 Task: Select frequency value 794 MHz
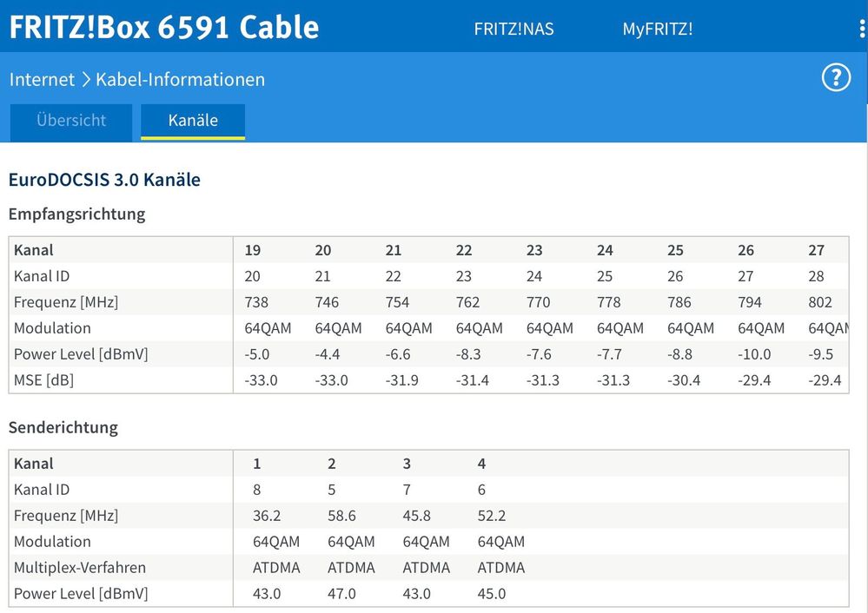point(750,302)
